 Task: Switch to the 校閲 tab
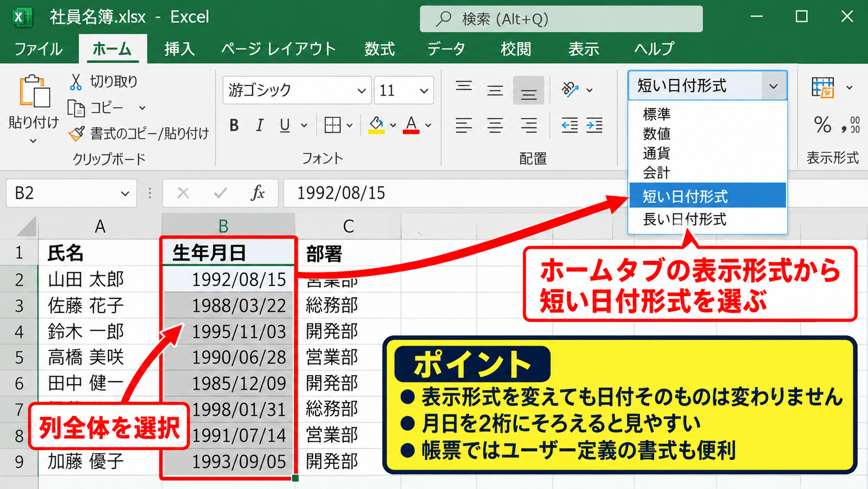coord(516,49)
